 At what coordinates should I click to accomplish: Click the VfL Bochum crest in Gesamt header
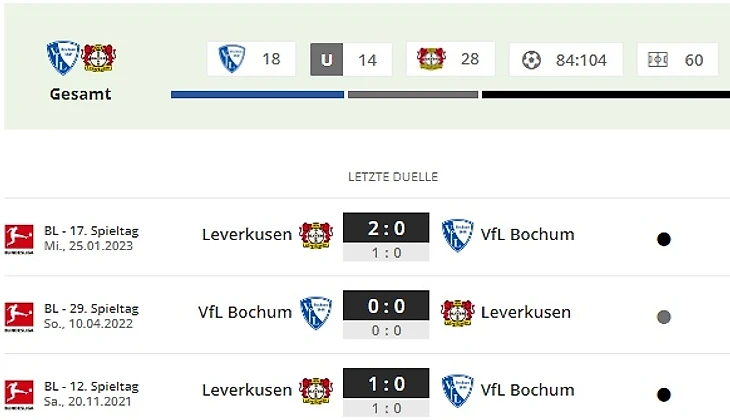(63, 58)
